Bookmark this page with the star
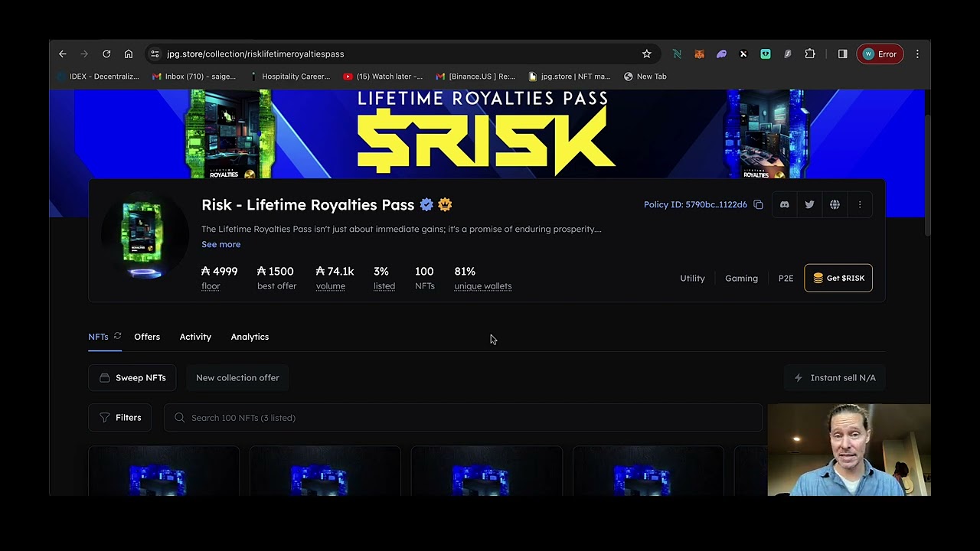Image resolution: width=980 pixels, height=551 pixels. click(647, 54)
